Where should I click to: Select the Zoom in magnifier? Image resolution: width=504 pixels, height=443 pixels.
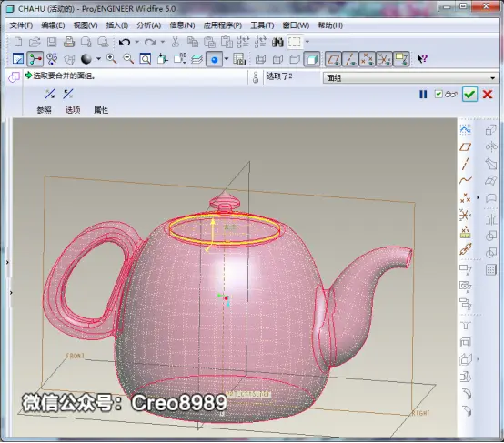(112, 59)
